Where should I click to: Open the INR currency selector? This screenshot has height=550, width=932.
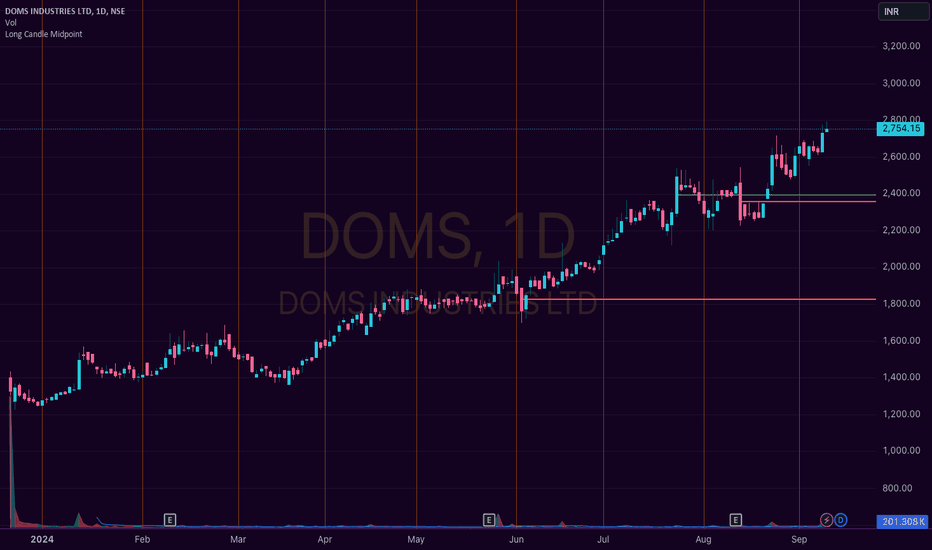[x=903, y=11]
